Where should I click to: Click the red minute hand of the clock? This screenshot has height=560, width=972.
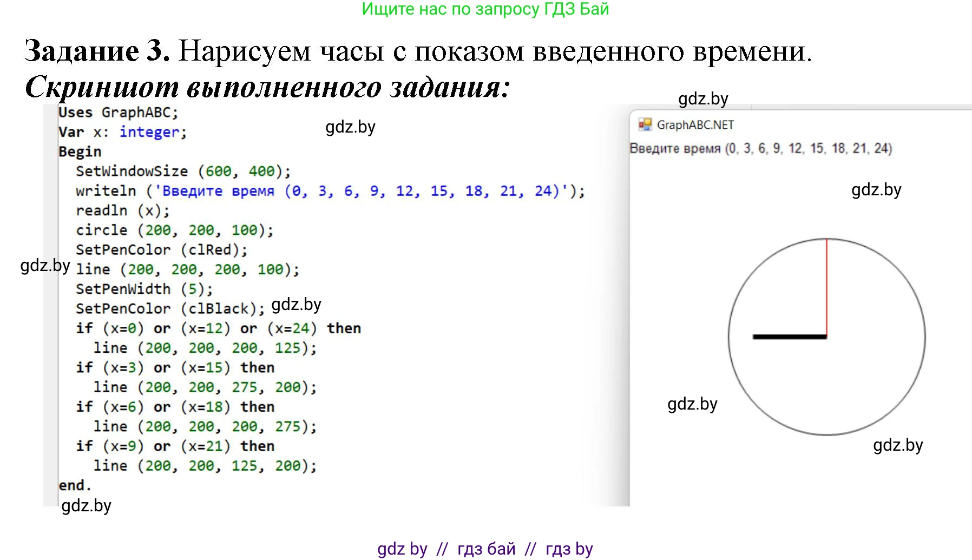coord(826,287)
